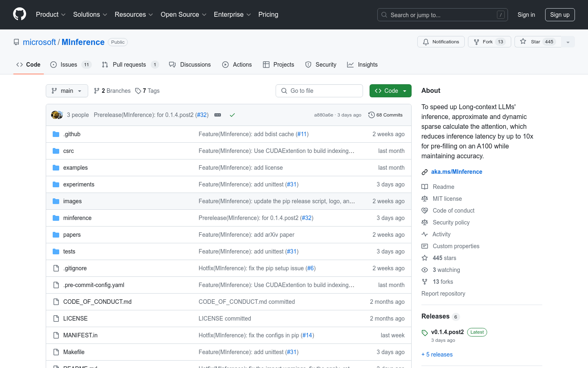588x368 pixels.
Task: Open the CODE_OF_CONDUCT.md file
Action: pos(97,302)
